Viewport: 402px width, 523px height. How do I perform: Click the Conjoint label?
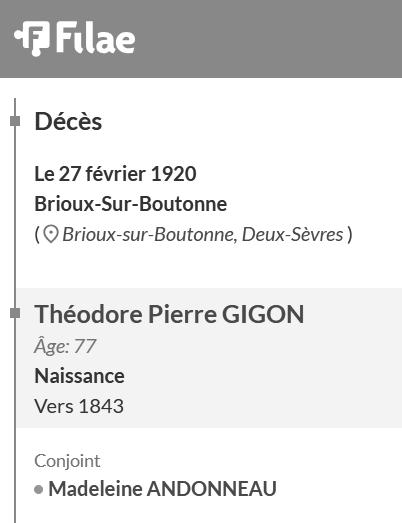(67, 461)
